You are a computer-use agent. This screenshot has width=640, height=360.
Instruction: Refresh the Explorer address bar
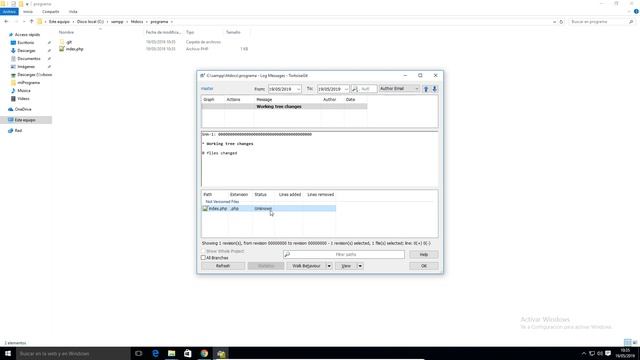(561, 22)
